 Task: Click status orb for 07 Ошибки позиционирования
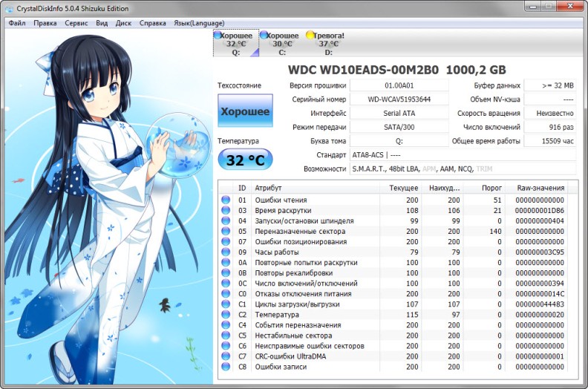[226, 241]
